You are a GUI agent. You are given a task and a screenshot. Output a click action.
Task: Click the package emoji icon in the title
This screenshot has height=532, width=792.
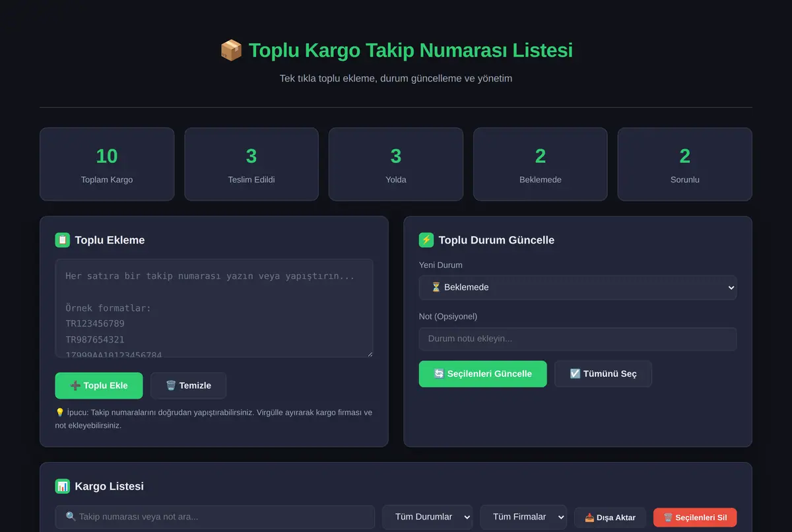231,50
